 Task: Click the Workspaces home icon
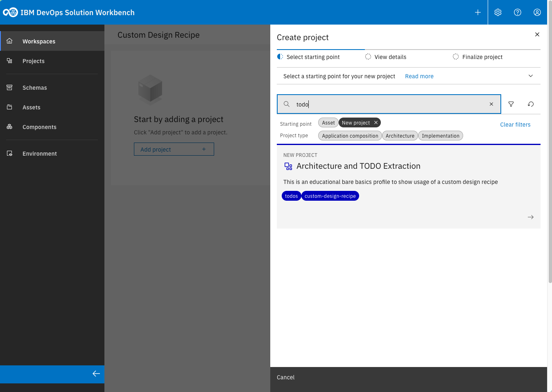pyautogui.click(x=9, y=41)
